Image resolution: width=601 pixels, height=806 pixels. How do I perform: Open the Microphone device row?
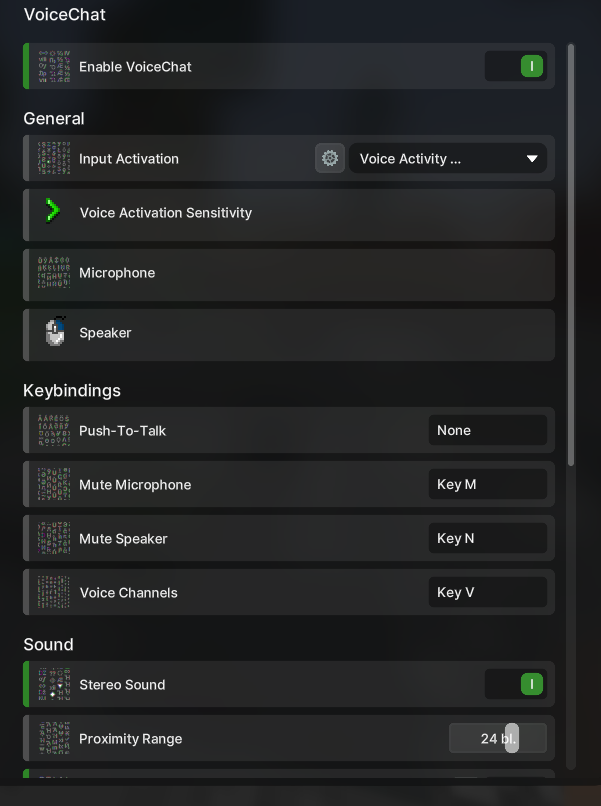289,275
